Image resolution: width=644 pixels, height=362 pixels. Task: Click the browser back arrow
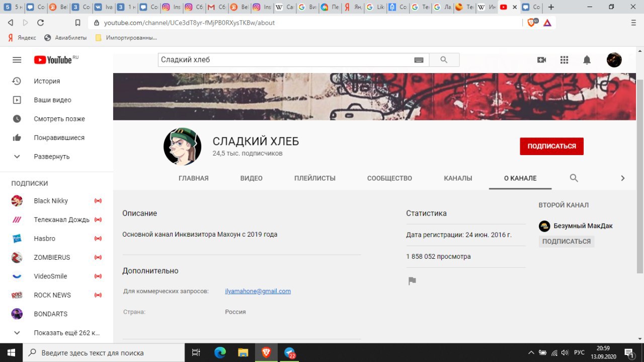[11, 23]
